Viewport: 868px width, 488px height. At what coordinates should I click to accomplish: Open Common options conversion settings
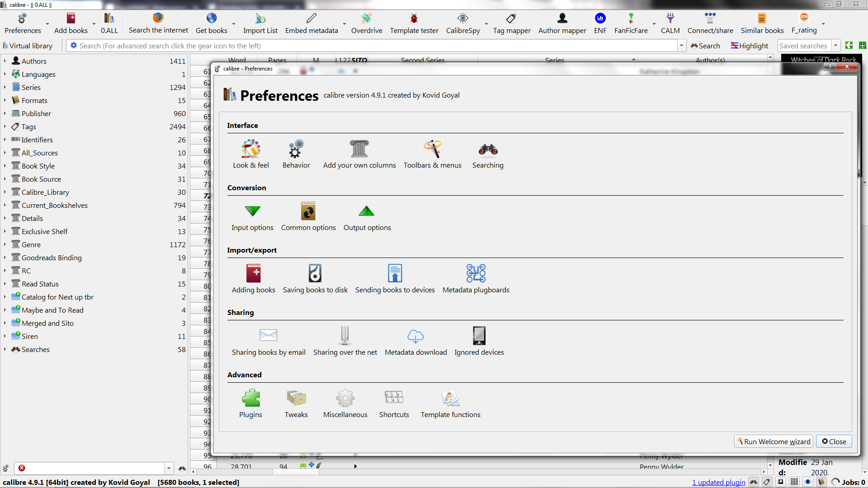tap(308, 216)
